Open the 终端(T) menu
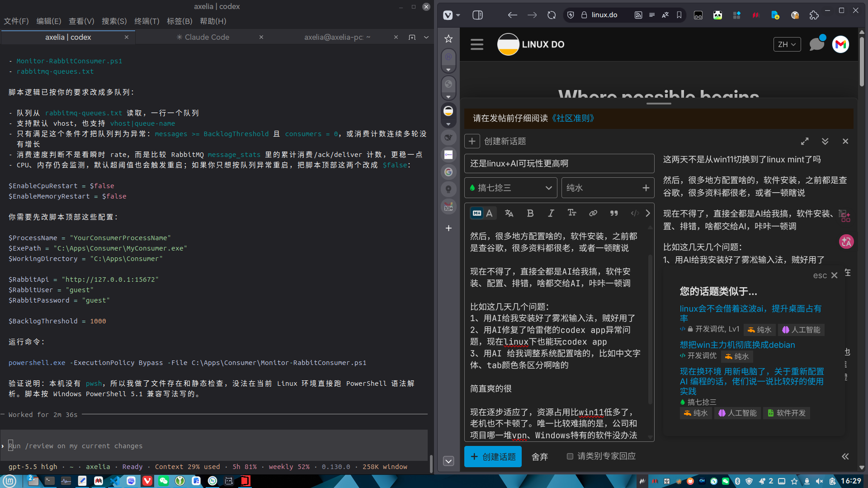This screenshot has width=868, height=488. [x=146, y=21]
